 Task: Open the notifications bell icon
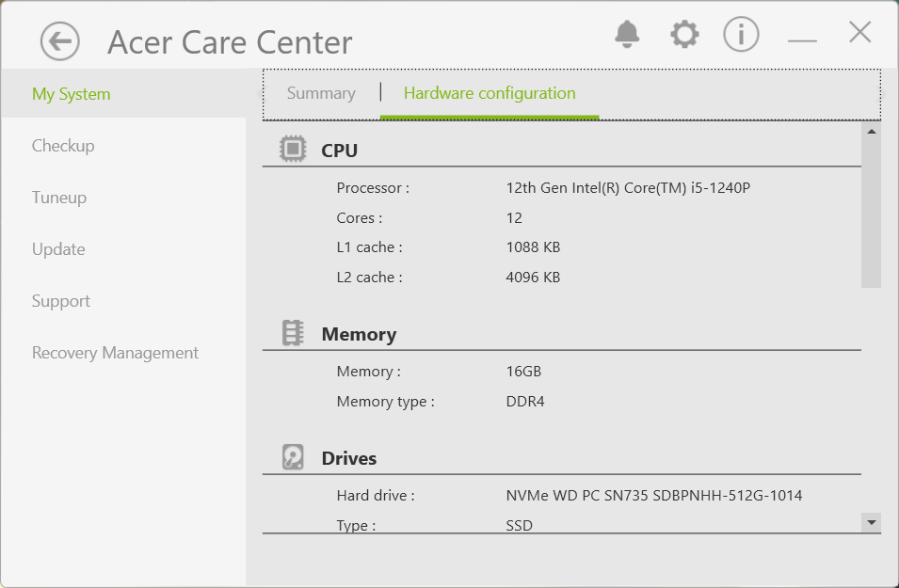pos(626,34)
